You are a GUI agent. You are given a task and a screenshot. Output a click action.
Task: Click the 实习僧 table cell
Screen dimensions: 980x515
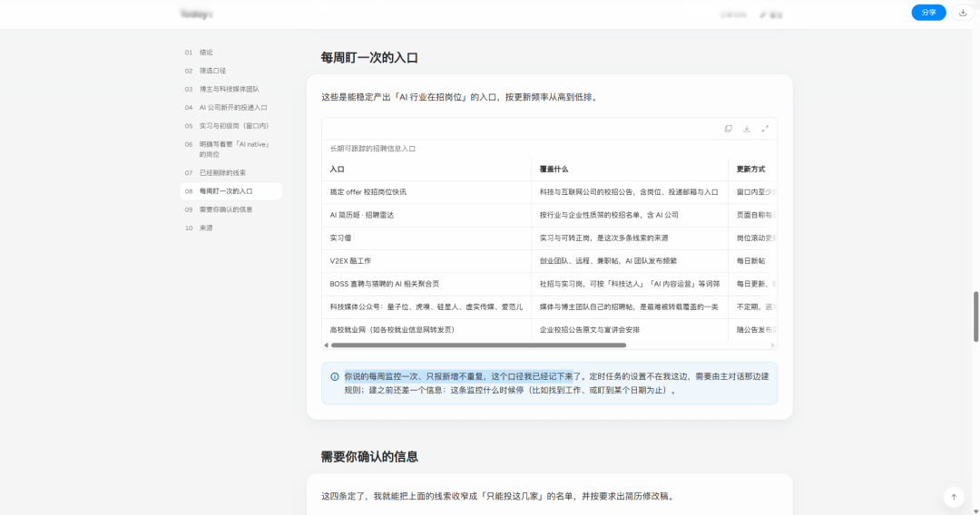pos(426,238)
